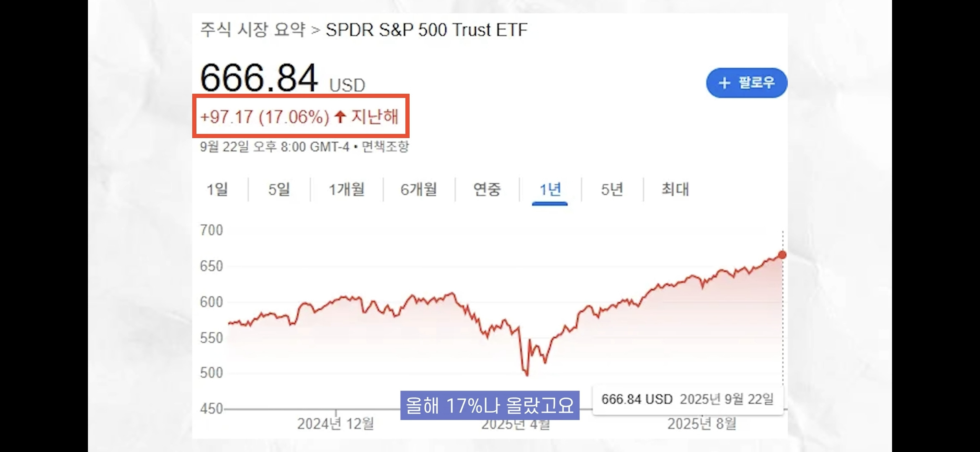Open the 면책조항 disclaimer link

coord(385,147)
